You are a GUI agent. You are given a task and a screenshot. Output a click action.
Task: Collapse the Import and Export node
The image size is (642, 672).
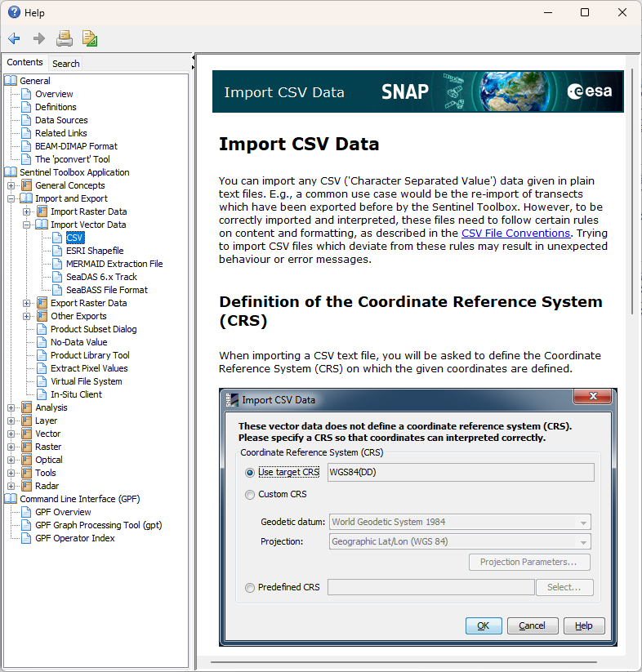tap(11, 198)
